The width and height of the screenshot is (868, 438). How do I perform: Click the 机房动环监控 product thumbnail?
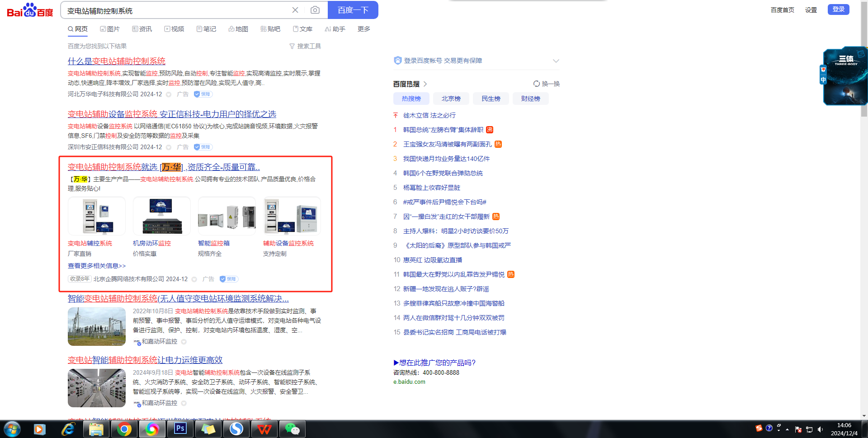161,216
